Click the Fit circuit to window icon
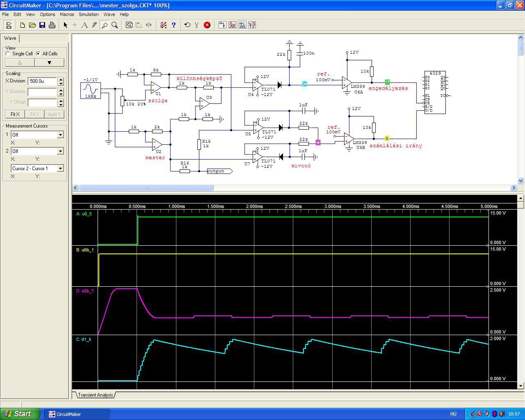Image resolution: width=525 pixels, height=420 pixels. (129, 25)
